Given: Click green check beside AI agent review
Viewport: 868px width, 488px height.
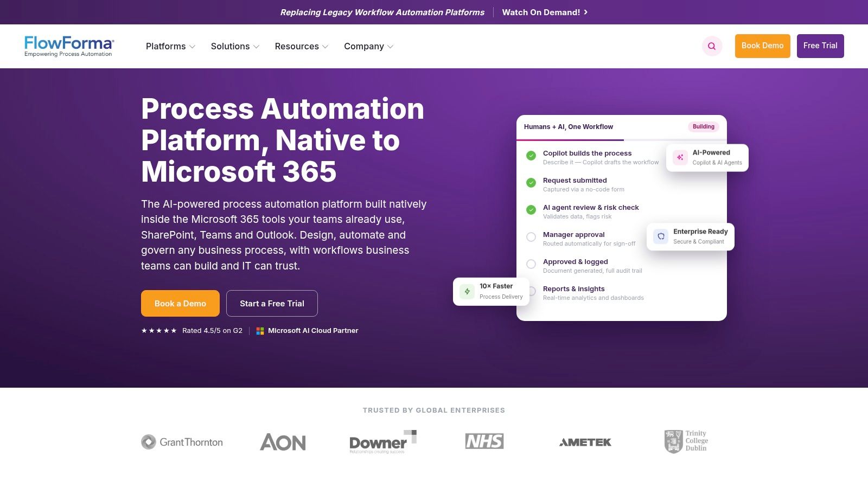Looking at the screenshot, I should 531,210.
